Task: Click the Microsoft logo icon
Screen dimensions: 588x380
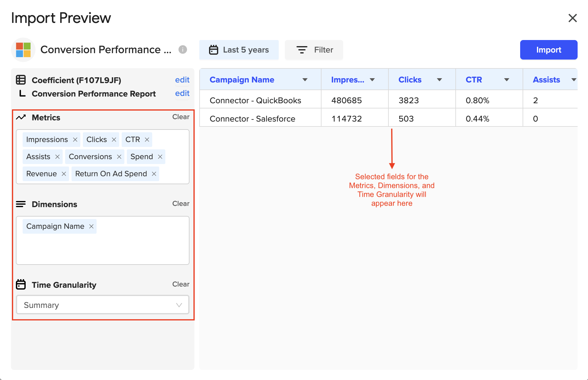Action: (24, 50)
